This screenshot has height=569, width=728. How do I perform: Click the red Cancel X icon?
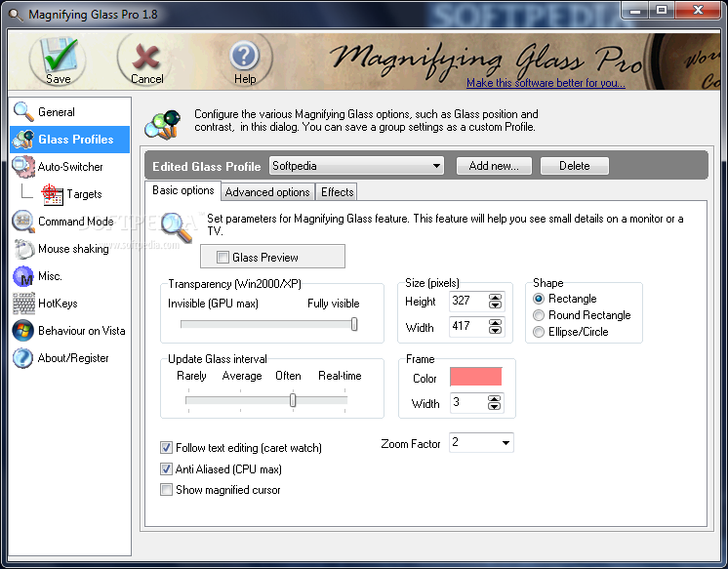coord(145,58)
